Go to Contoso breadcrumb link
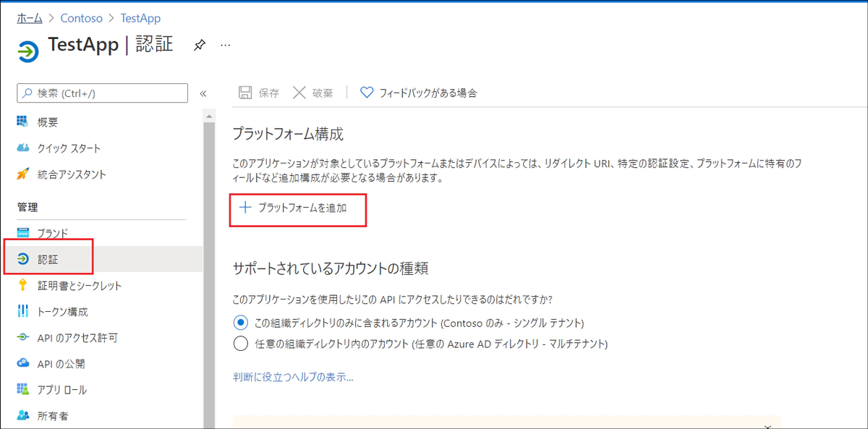Viewport: 868px width, 429px height. pos(81,17)
